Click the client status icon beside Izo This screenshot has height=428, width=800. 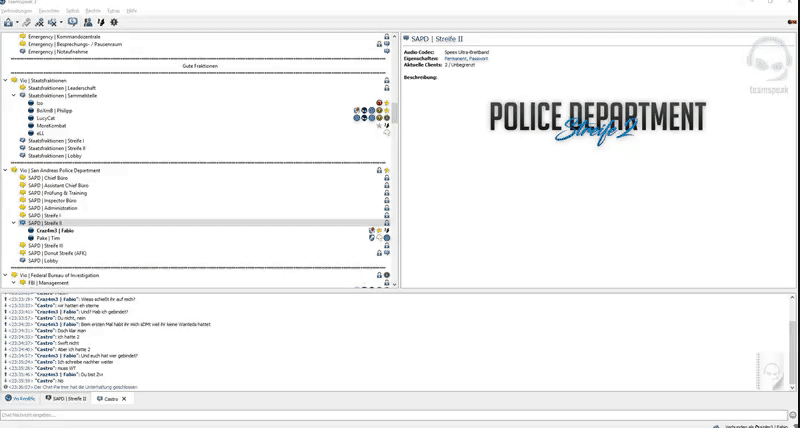tap(31, 103)
